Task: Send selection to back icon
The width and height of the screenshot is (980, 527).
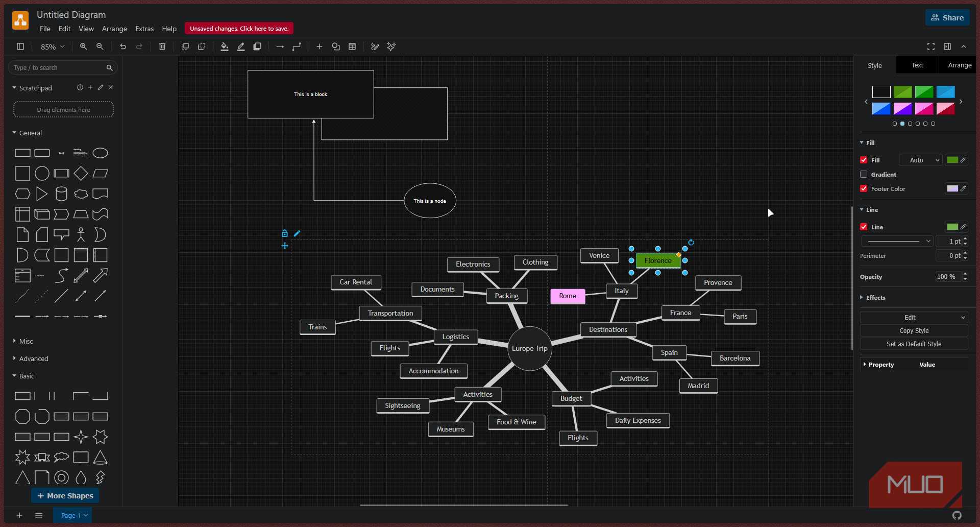Action: [x=202, y=46]
